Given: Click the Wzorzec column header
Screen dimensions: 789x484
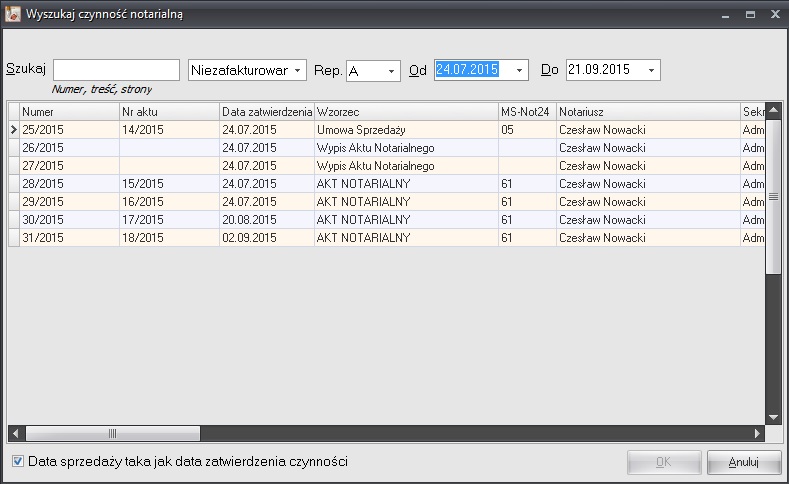Looking at the screenshot, I should pyautogui.click(x=405, y=111).
